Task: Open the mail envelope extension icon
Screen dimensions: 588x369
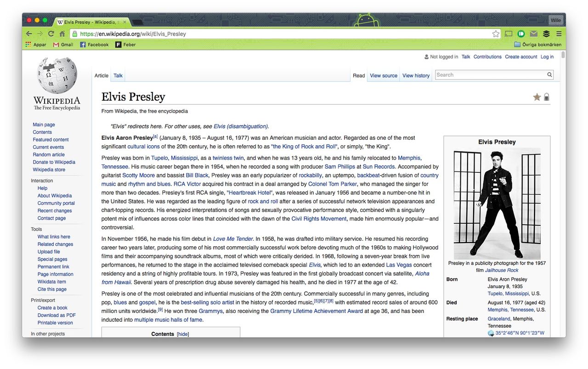Action: (533, 34)
